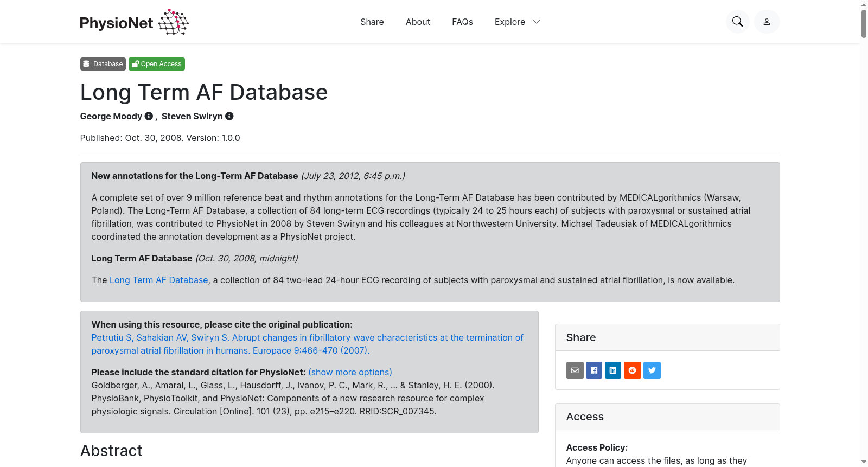Click the Access Policy label
The height and width of the screenshot is (467, 868).
pos(597,447)
